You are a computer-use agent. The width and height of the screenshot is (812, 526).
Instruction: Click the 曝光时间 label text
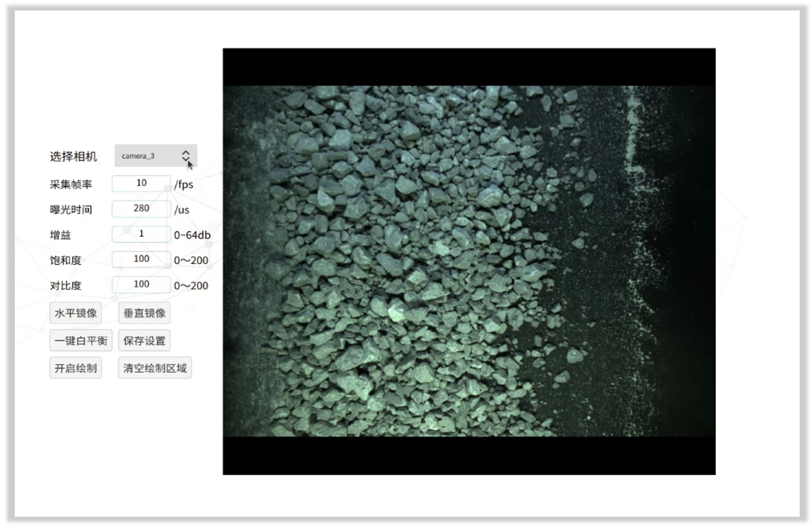pyautogui.click(x=71, y=210)
